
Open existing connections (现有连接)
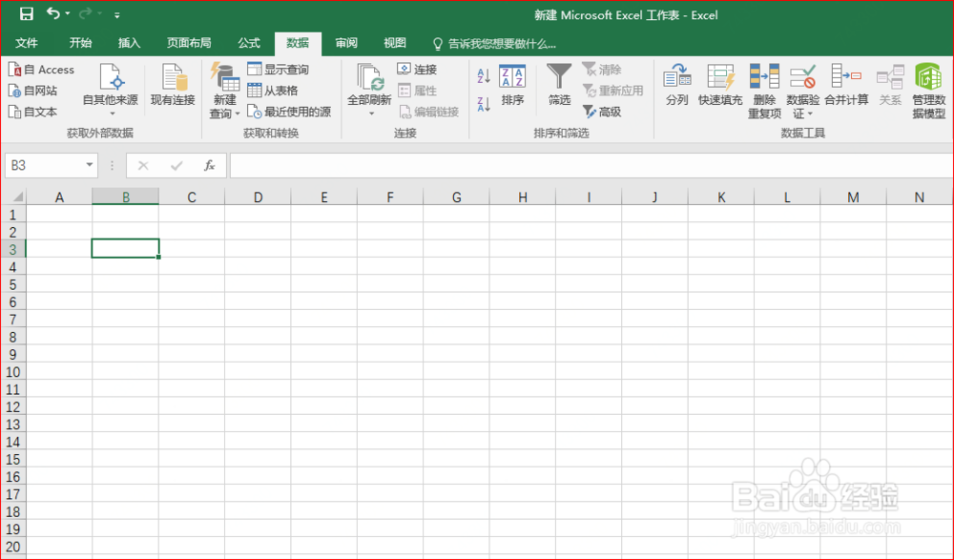coord(173,85)
